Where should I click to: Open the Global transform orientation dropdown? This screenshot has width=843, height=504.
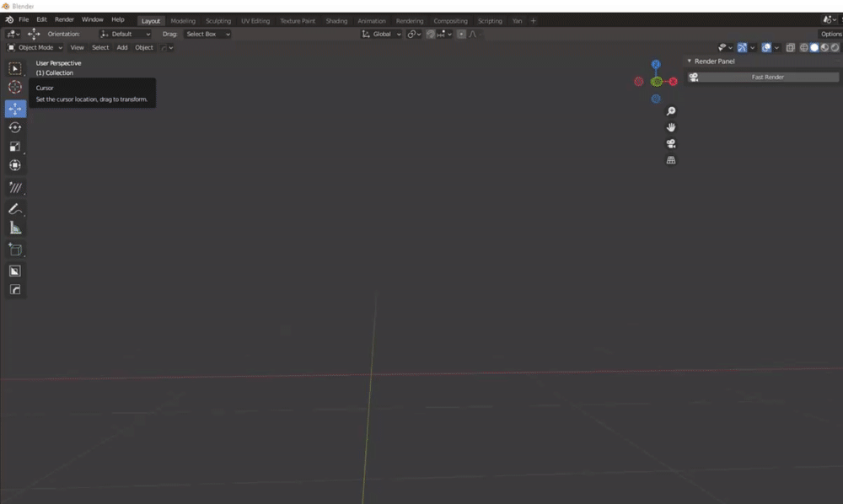pos(382,34)
